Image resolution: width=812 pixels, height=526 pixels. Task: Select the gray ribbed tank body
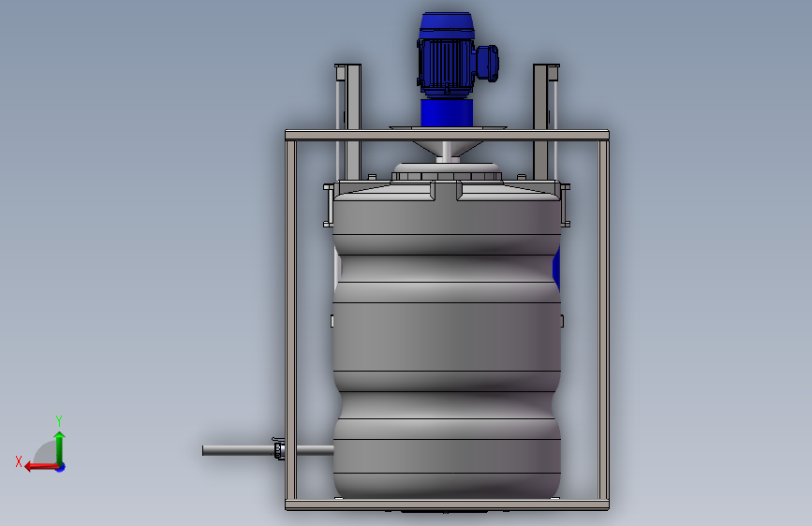click(x=447, y=342)
